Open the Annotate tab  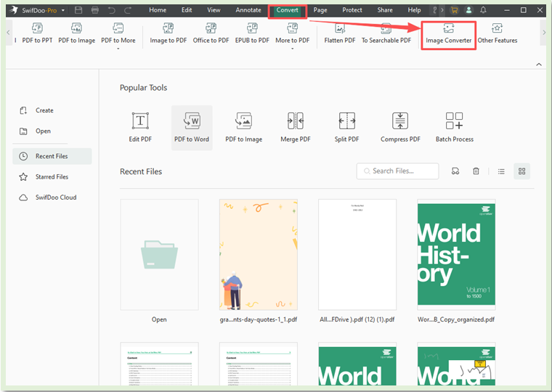pos(248,10)
